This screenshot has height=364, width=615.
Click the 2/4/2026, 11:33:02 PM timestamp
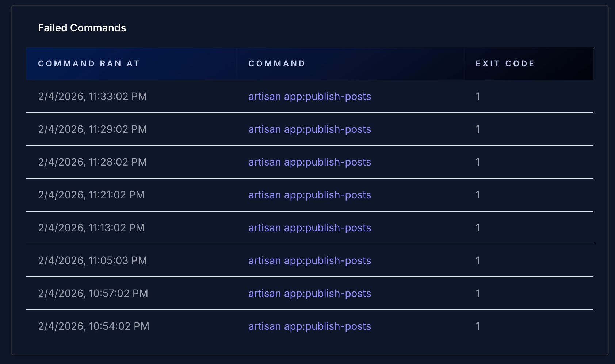click(x=92, y=96)
